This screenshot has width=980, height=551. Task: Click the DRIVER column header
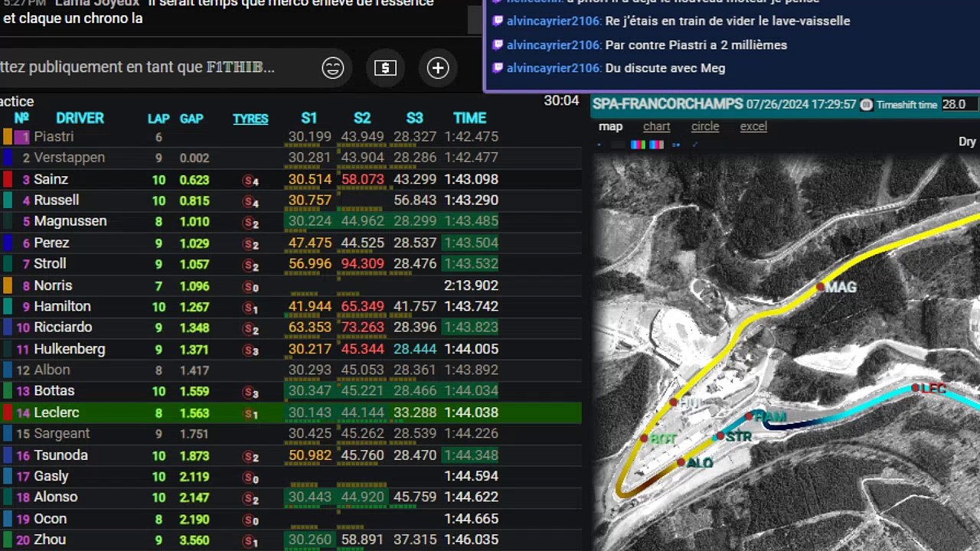tap(80, 118)
